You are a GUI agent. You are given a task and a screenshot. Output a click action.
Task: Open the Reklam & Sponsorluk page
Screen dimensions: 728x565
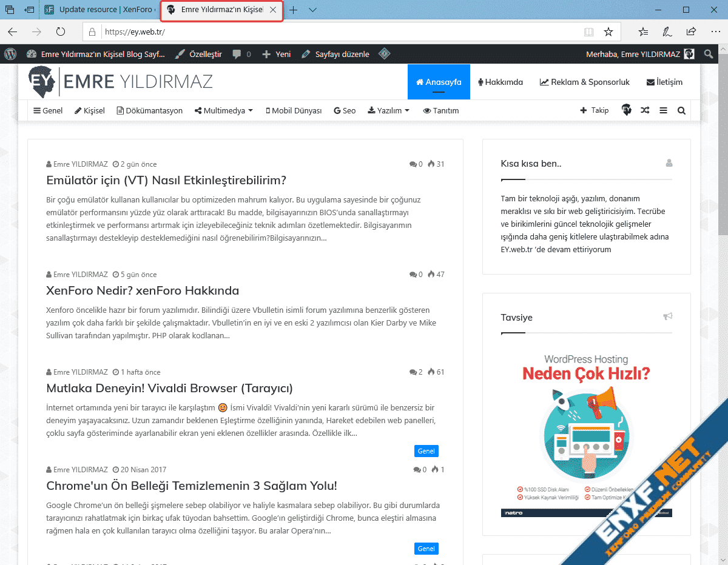(585, 82)
